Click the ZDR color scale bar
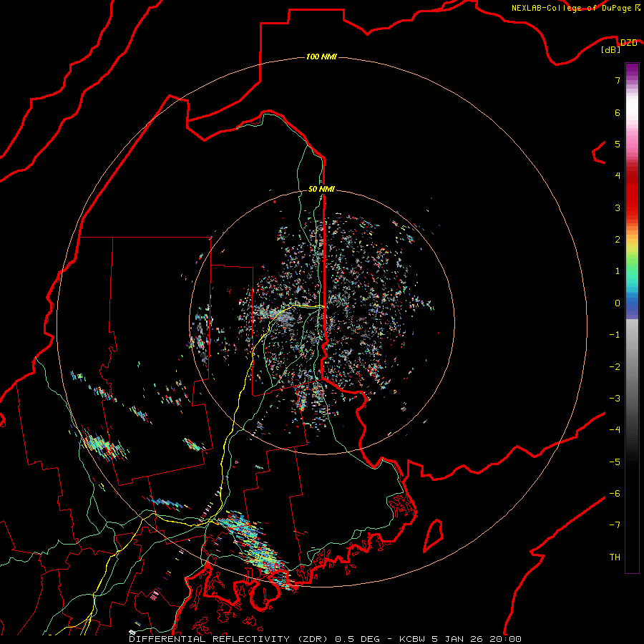644x644 pixels. [632, 318]
